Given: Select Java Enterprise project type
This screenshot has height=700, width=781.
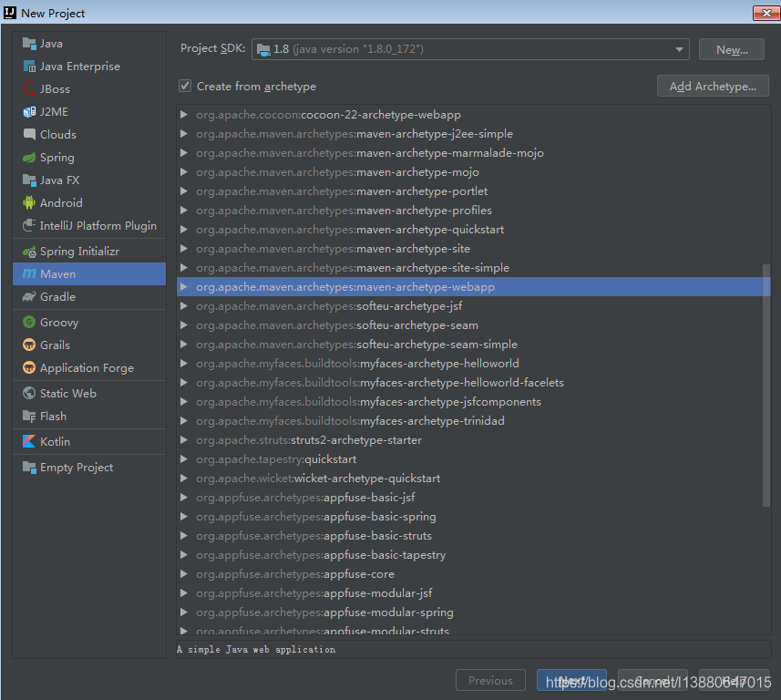Looking at the screenshot, I should coord(89,67).
